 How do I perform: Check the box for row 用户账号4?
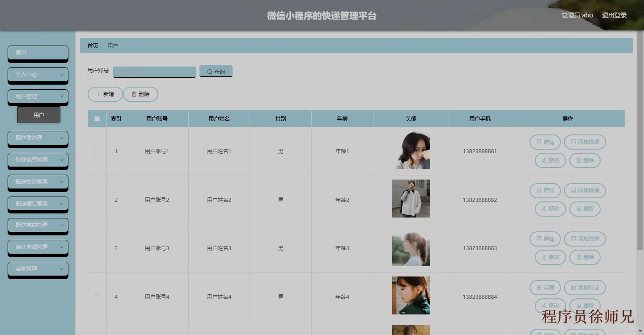click(97, 297)
